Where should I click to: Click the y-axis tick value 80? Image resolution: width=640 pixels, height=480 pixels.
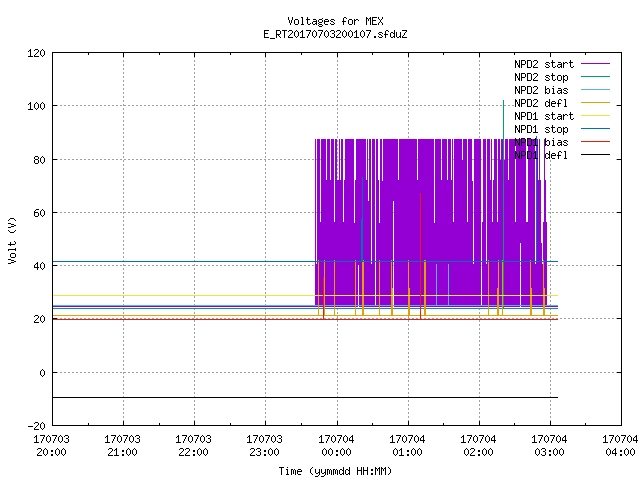(x=39, y=160)
